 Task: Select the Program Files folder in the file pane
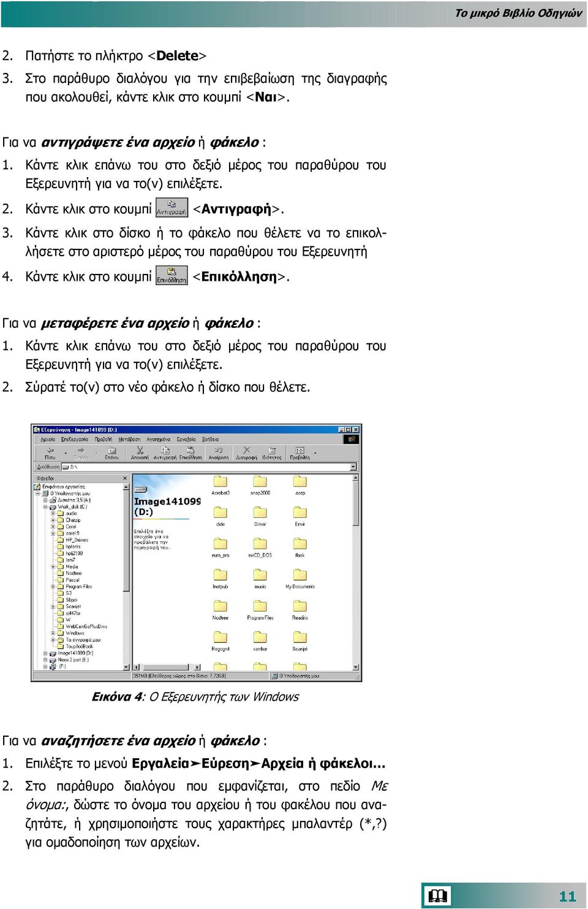coord(260,606)
